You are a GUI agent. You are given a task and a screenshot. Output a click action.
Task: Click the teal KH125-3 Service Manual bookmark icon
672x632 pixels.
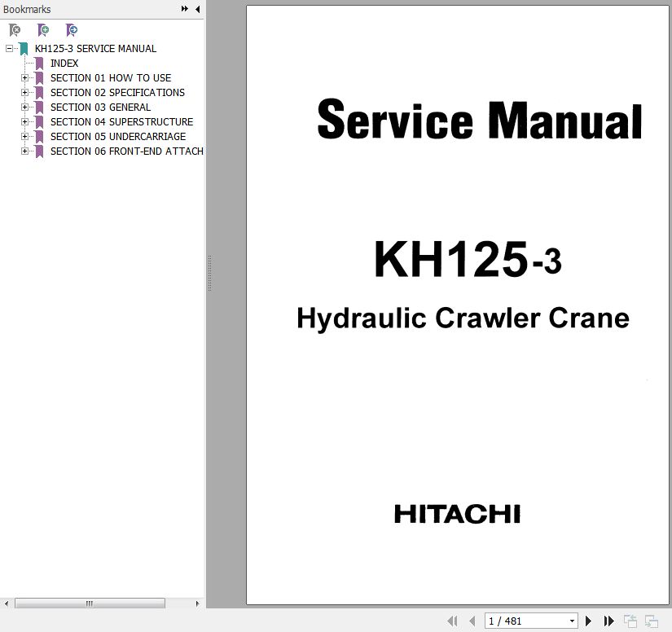(24, 49)
